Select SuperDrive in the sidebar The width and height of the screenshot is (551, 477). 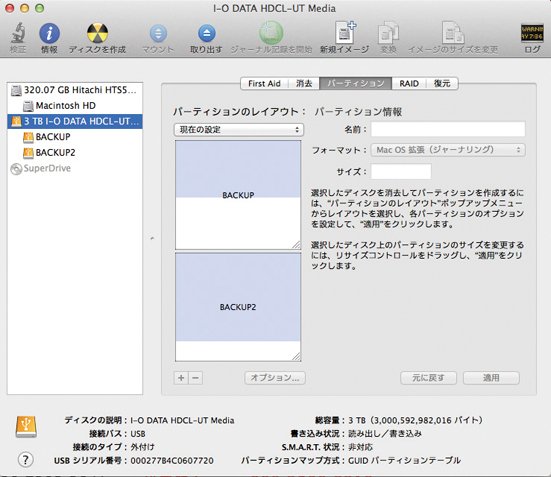tap(75, 168)
